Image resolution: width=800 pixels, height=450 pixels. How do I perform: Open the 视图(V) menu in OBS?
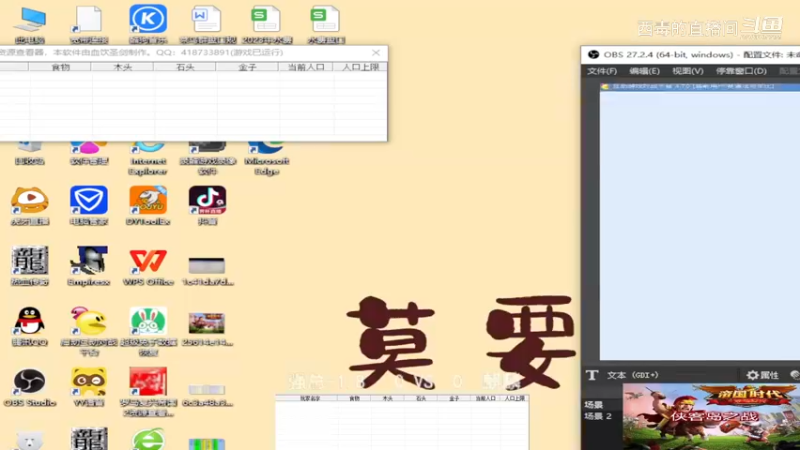coord(687,71)
